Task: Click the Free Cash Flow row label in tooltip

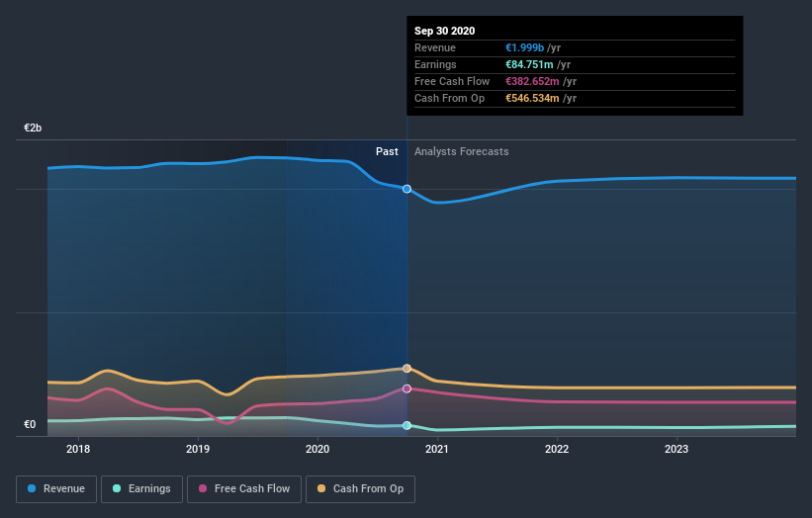Action: pyautogui.click(x=452, y=81)
